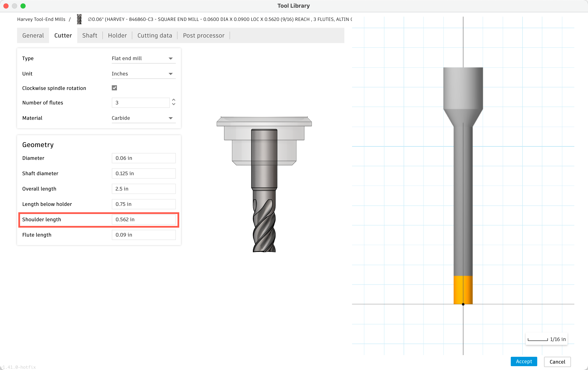The width and height of the screenshot is (588, 370).
Task: Switch to the Shaft tab
Action: (x=90, y=35)
